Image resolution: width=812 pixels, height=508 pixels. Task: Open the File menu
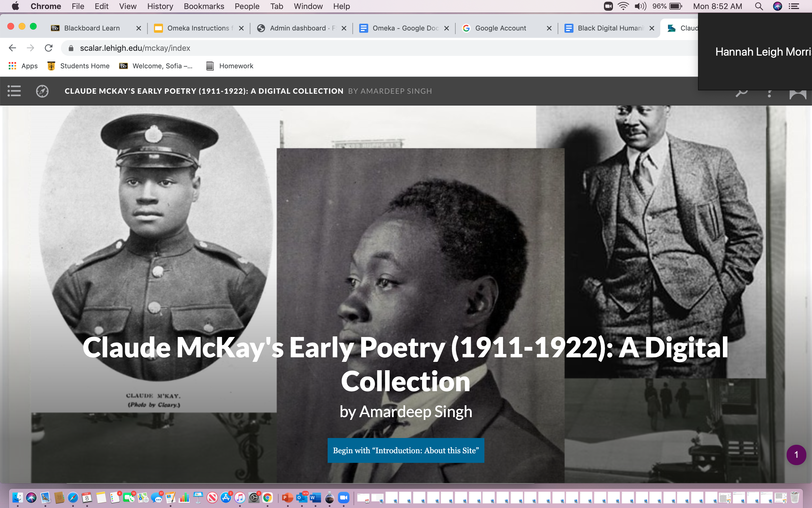click(78, 6)
